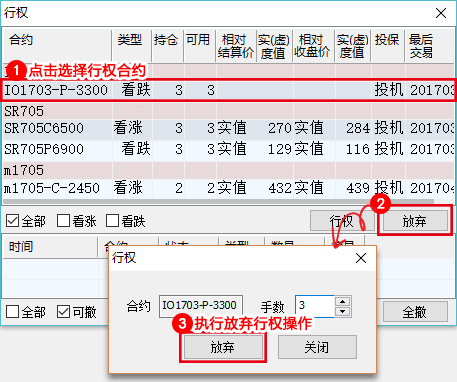Image resolution: width=457 pixels, height=382 pixels.
Task: Enable the 看跌 filter checkbox
Action: [x=112, y=221]
